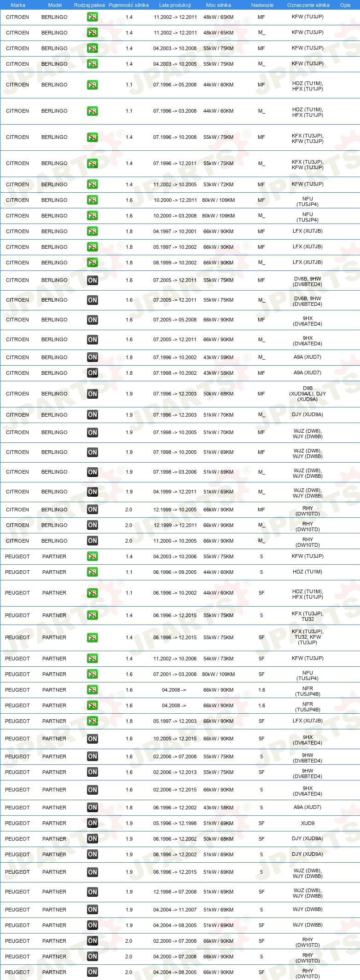Image resolution: width=360 pixels, height=980 pixels.
Task: Click the date cell 07.2001 -> 03.2008
Action: point(175,674)
